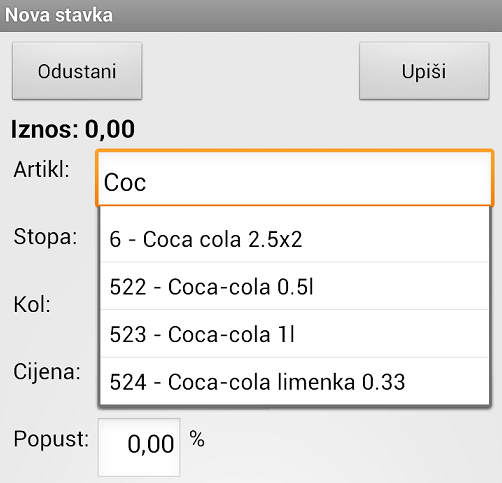Focus the Popust discount input field
This screenshot has width=502, height=483.
[x=139, y=447]
